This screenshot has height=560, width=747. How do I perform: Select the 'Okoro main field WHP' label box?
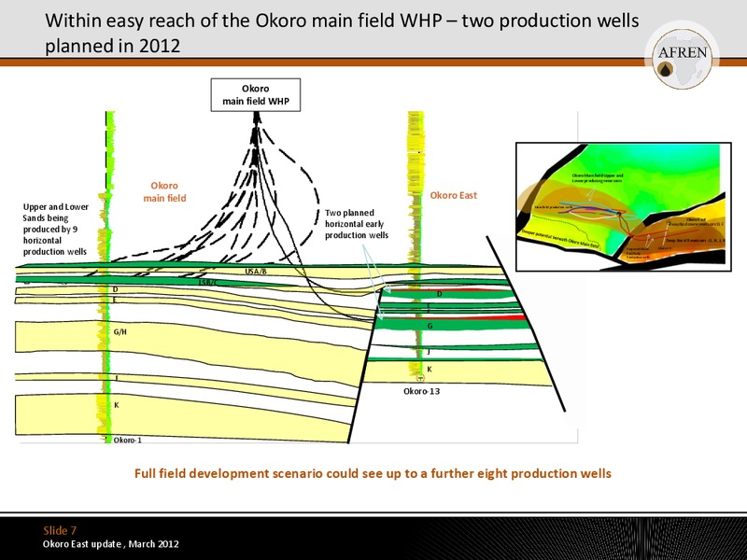256,95
